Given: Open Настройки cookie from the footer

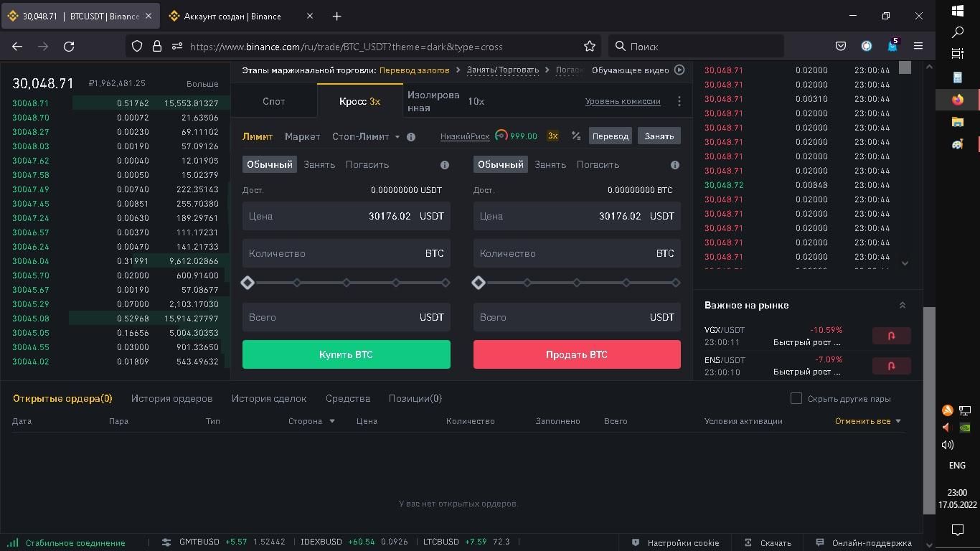Looking at the screenshot, I should [x=676, y=543].
